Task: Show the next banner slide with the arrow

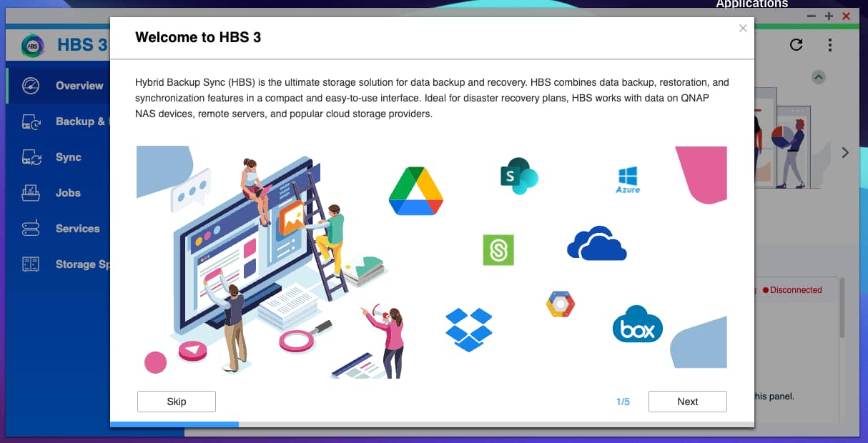Action: tap(845, 152)
